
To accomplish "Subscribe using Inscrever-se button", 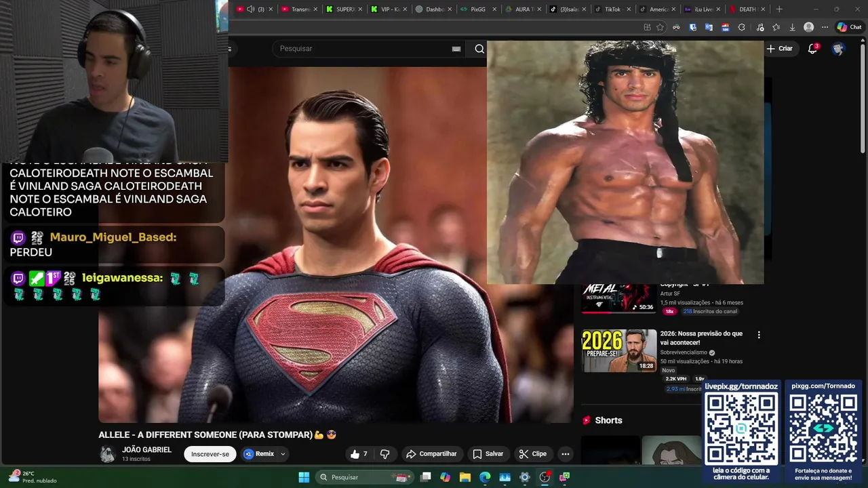I will (x=210, y=454).
